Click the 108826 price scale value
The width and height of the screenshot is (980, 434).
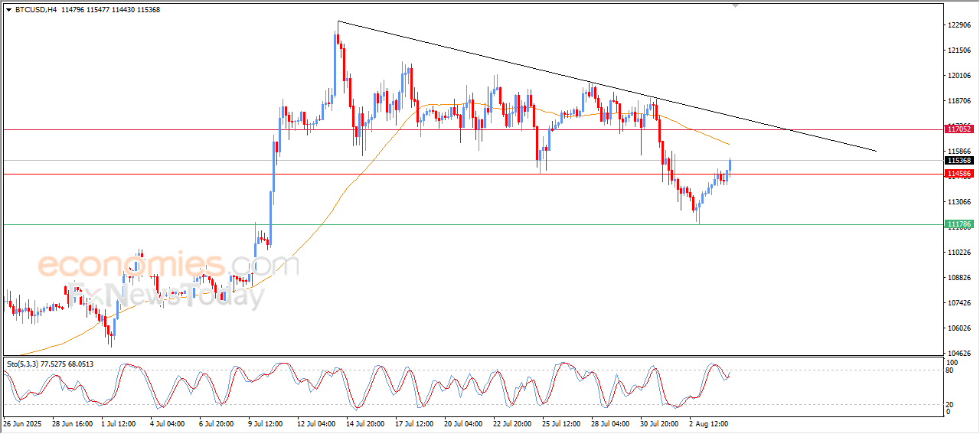(959, 278)
